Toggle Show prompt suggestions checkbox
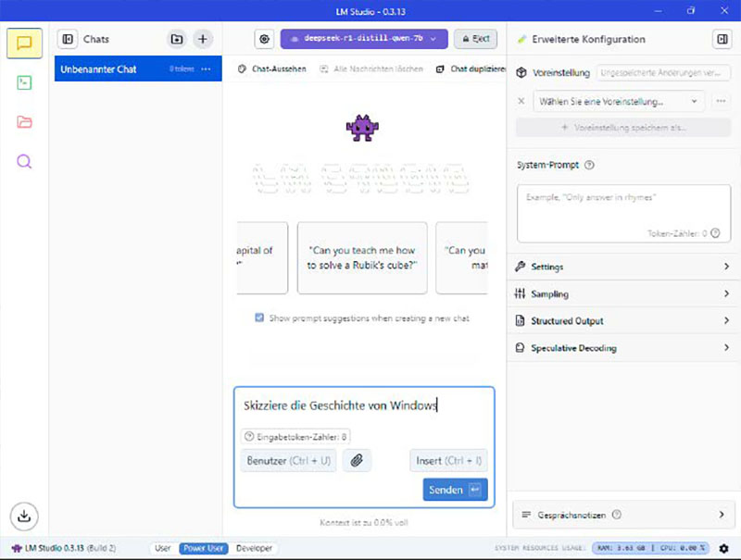 (259, 317)
